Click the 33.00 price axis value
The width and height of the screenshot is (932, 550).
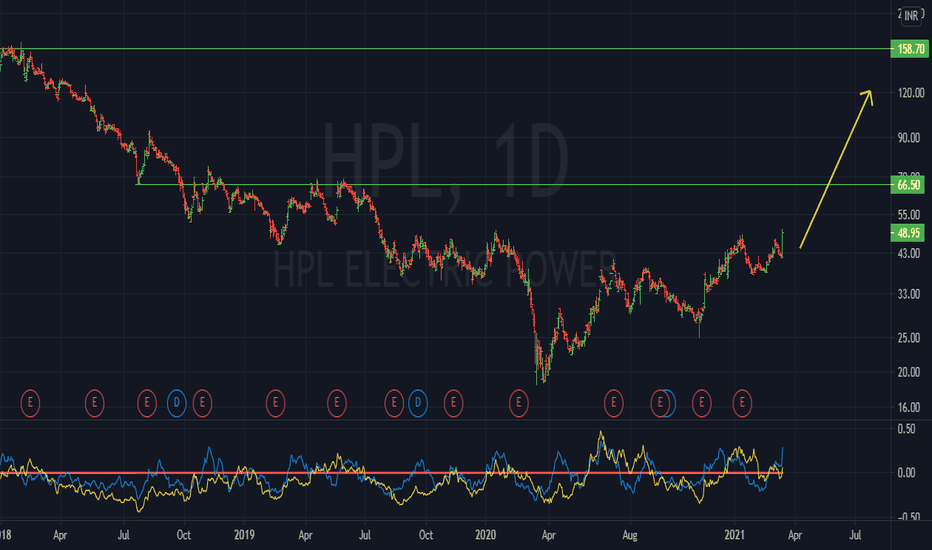[909, 294]
